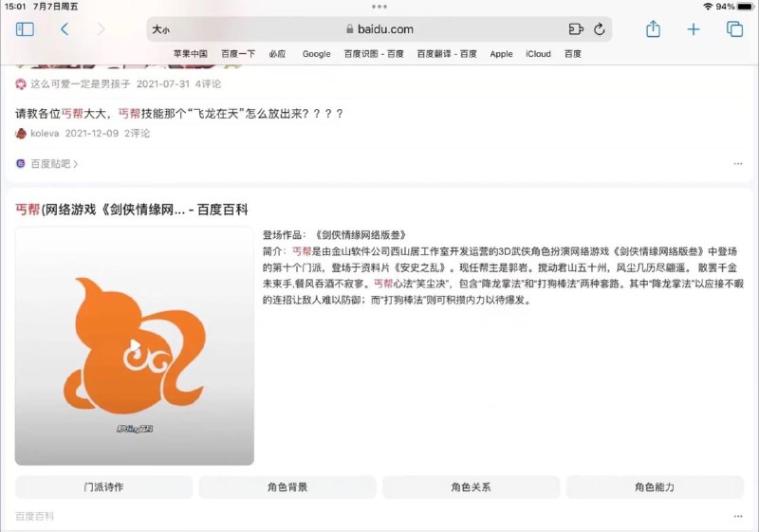759x532 pixels.
Task: Tap the baidu.com address bar
Action: coord(379,29)
